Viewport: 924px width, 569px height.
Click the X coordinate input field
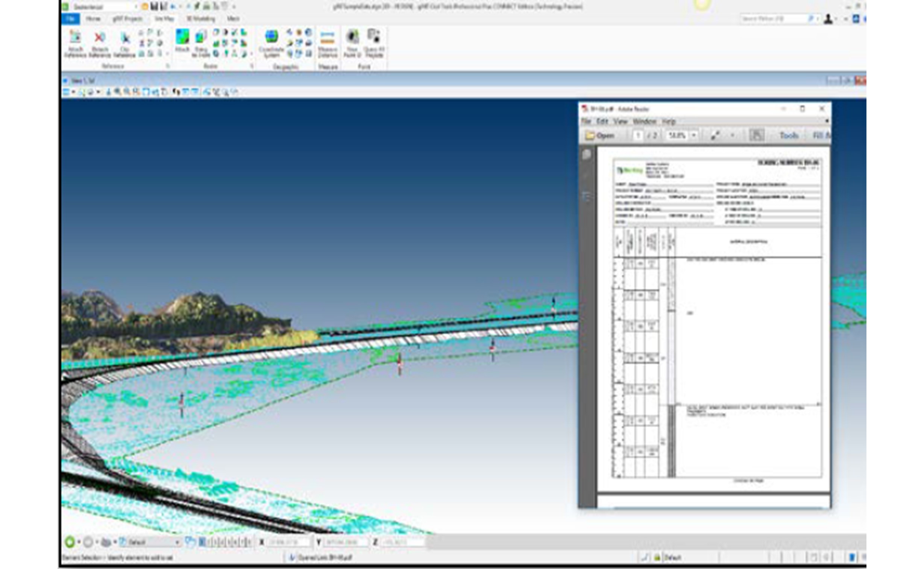[289, 542]
